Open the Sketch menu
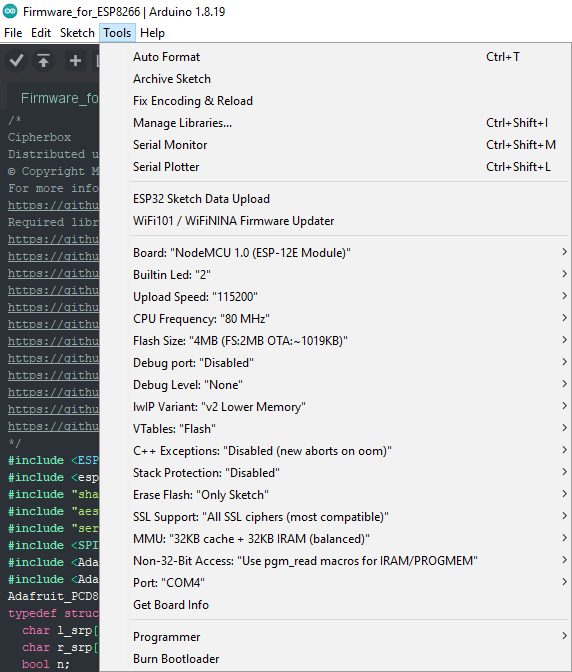572x672 pixels. tap(77, 33)
